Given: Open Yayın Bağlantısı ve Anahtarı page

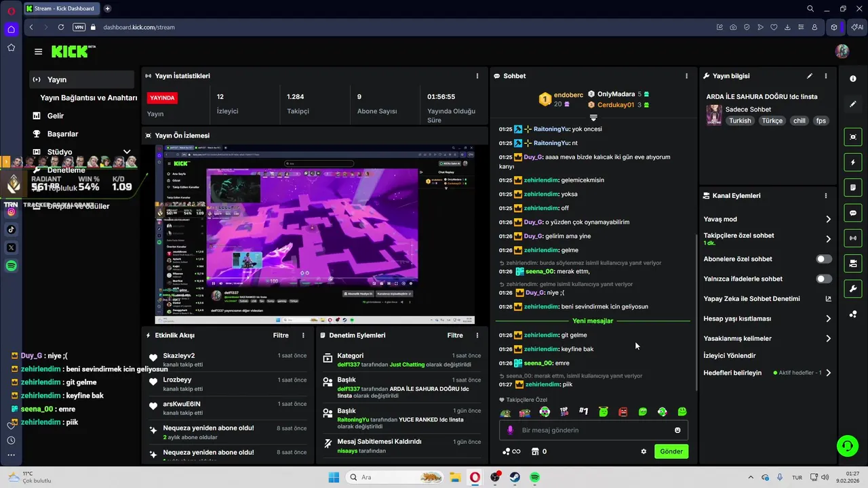Looking at the screenshot, I should click(89, 98).
